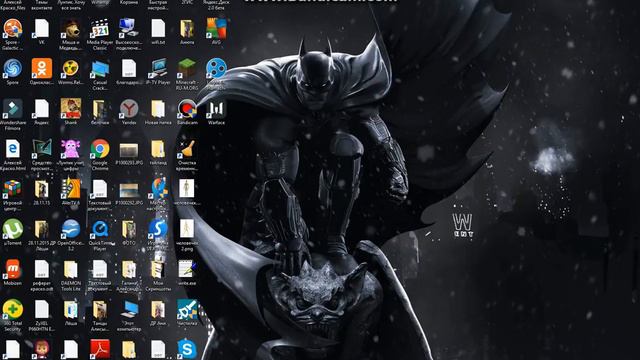
Task: Launch Mobizen shortcut
Action: [13, 269]
